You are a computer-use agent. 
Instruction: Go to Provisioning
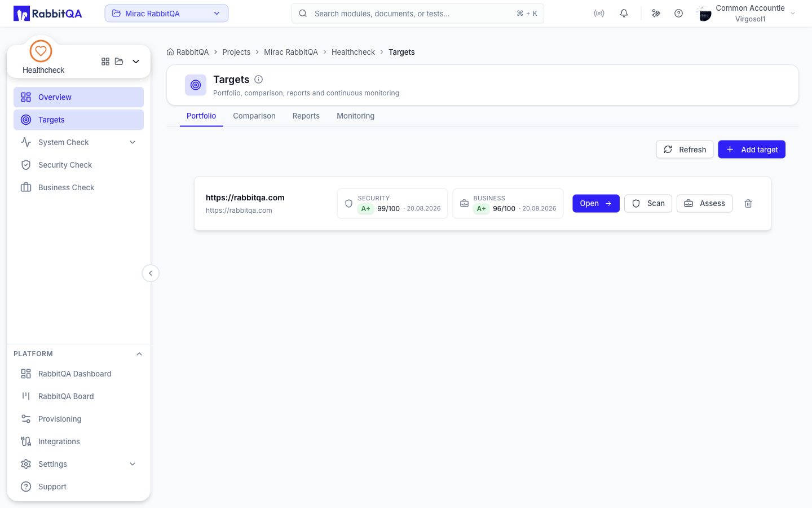pyautogui.click(x=78, y=419)
